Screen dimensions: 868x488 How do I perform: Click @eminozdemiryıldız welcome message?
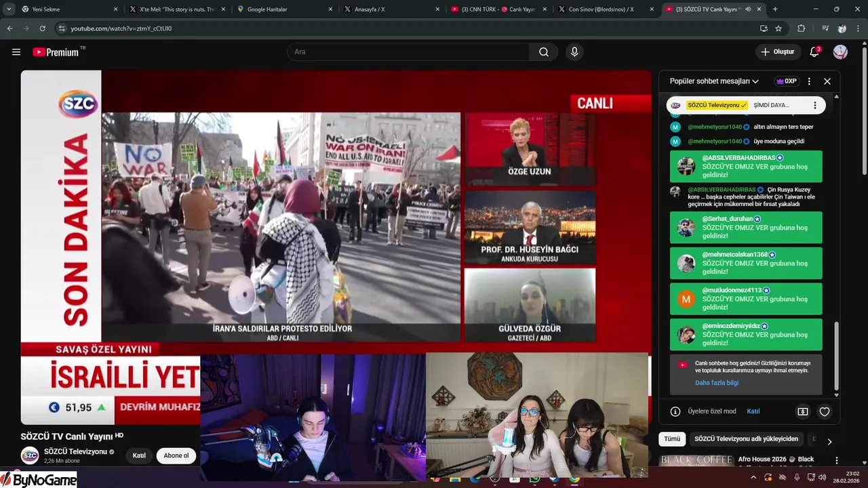point(746,334)
